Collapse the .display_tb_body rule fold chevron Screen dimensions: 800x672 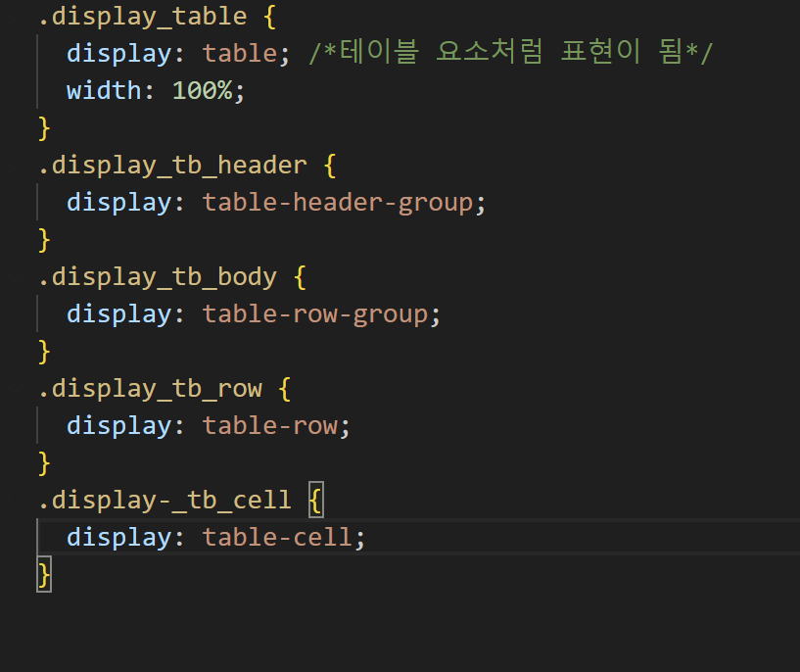16,277
